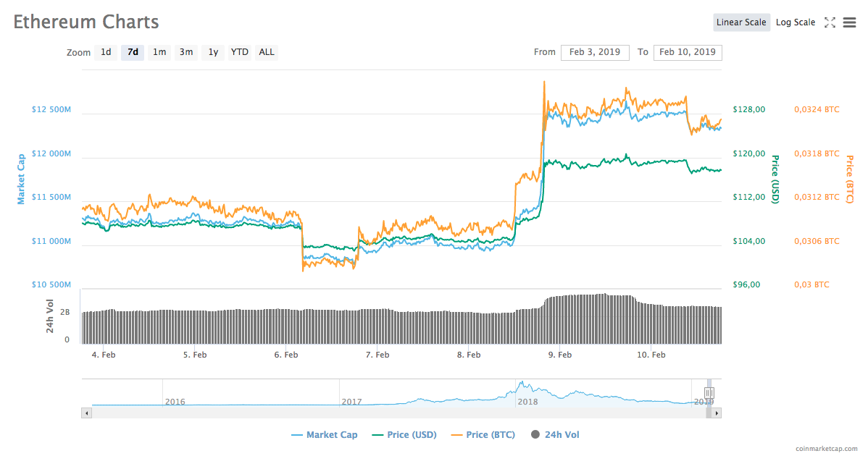Switch to the 3m view
The height and width of the screenshot is (456, 868).
[x=185, y=52]
